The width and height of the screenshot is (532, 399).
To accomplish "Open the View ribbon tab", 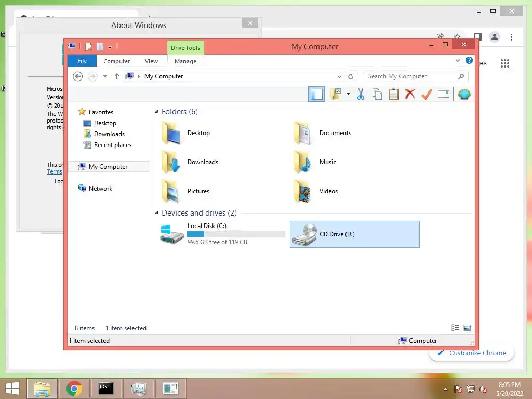I will click(x=151, y=61).
